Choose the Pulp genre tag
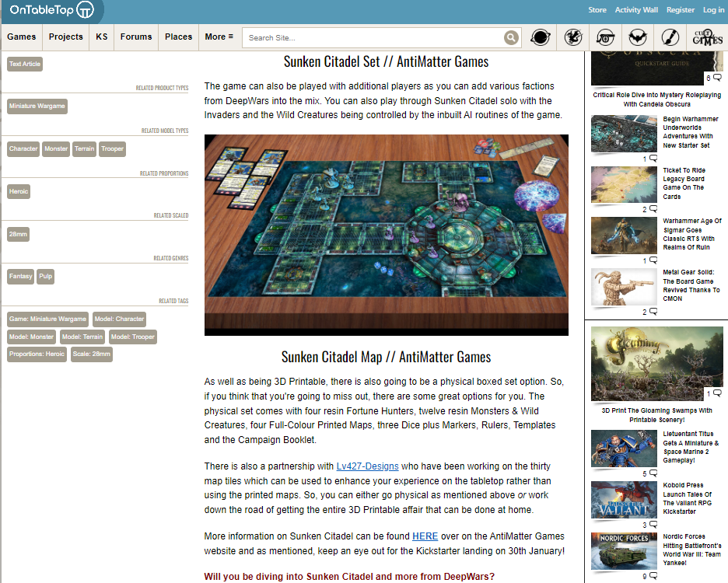The height and width of the screenshot is (583, 728). point(45,277)
